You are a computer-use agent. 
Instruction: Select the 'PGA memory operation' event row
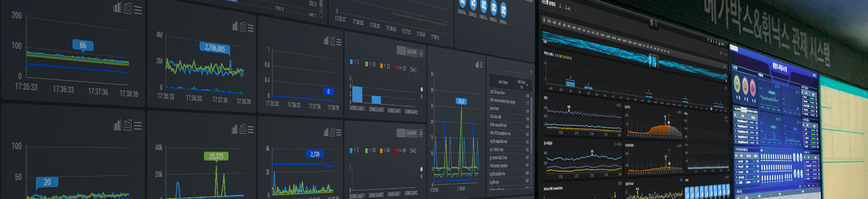pyautogui.click(x=509, y=166)
